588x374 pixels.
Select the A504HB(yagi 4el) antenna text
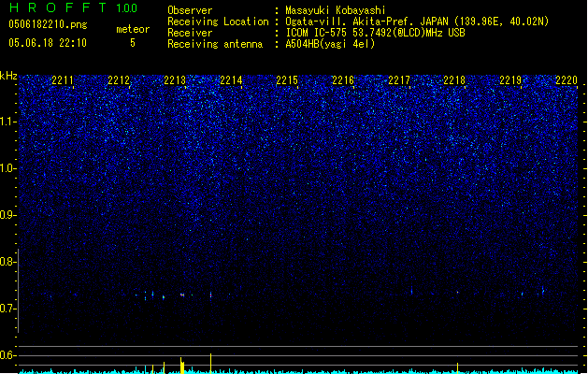coord(330,44)
